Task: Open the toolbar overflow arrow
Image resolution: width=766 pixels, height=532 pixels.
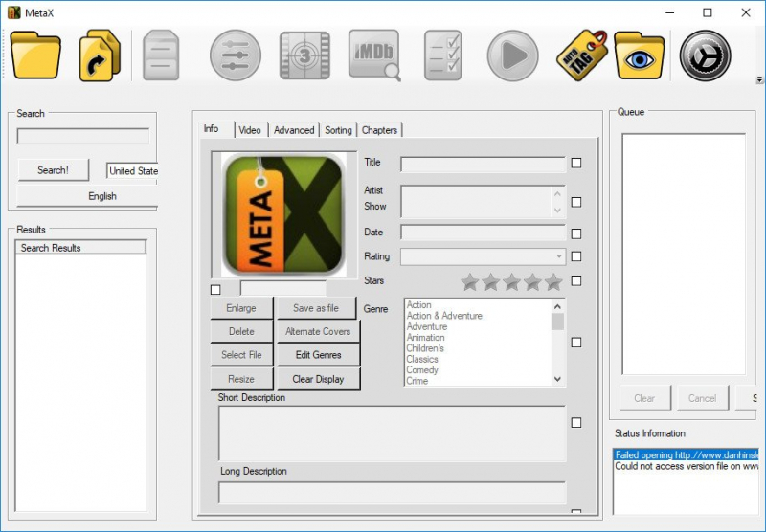Action: pyautogui.click(x=759, y=80)
